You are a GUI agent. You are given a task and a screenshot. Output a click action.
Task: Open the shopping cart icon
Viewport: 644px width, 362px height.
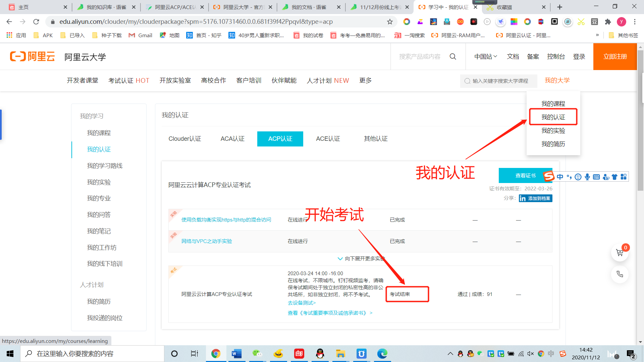tap(620, 253)
